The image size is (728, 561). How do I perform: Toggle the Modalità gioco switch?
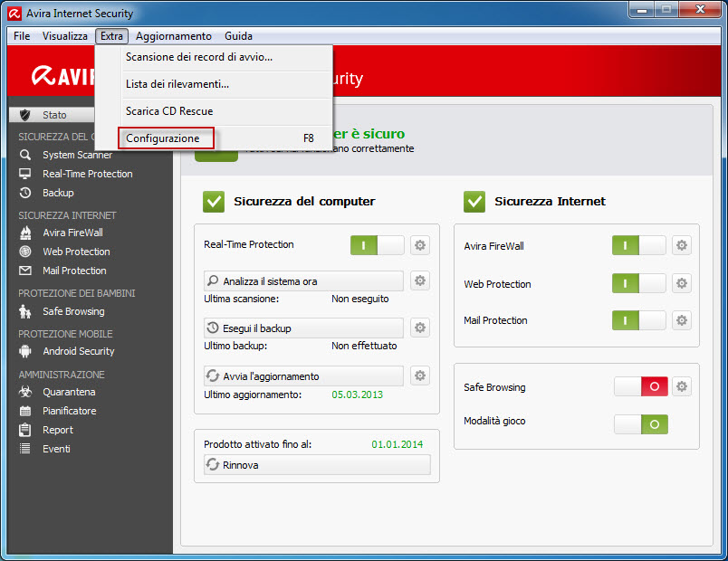click(x=641, y=424)
